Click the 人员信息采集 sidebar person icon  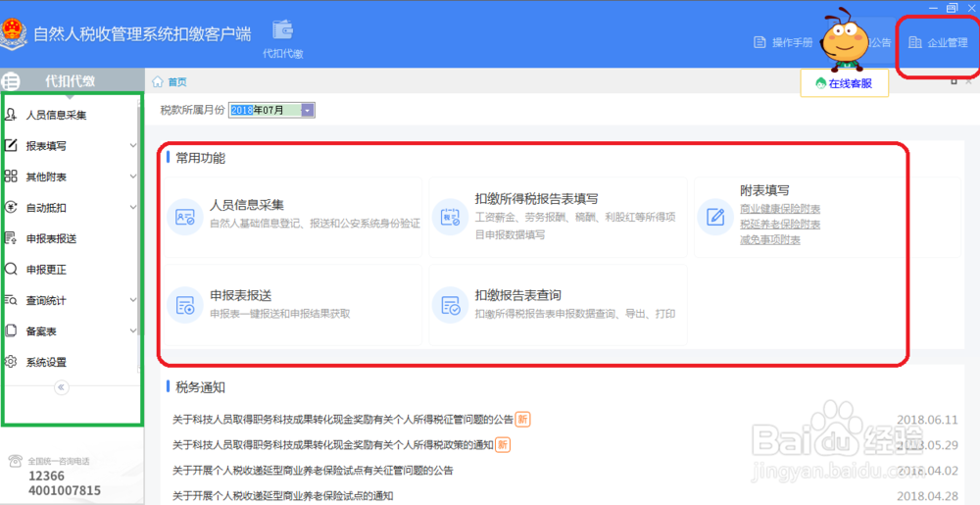[10, 115]
